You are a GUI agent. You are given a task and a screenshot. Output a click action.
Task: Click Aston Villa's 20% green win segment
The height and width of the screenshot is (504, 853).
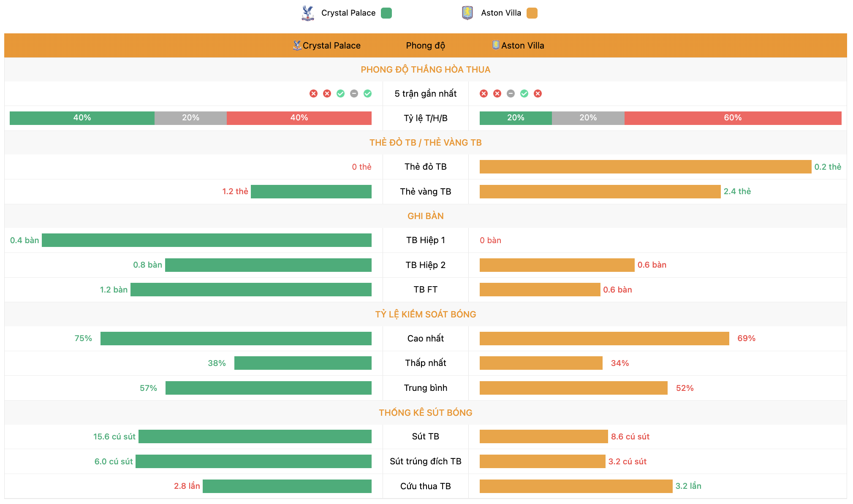coord(516,118)
